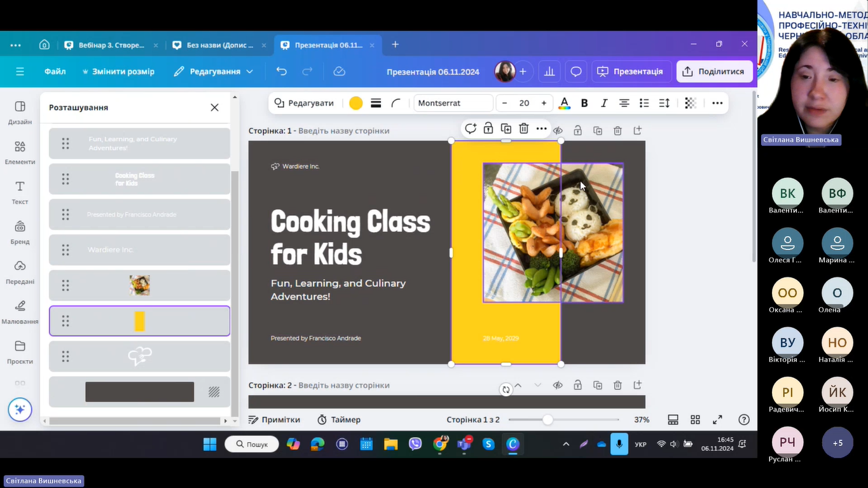Toggle bold text formatting
This screenshot has height=488, width=868.
click(x=584, y=103)
